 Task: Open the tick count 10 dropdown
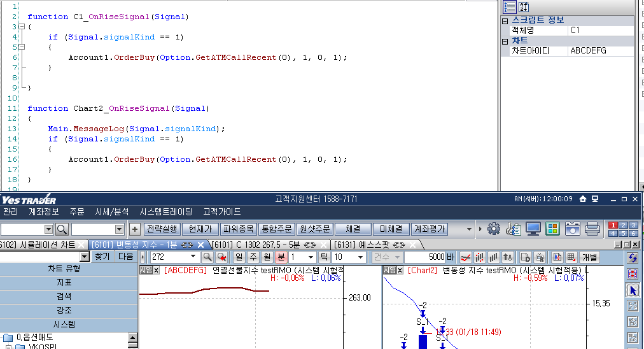coord(361,257)
